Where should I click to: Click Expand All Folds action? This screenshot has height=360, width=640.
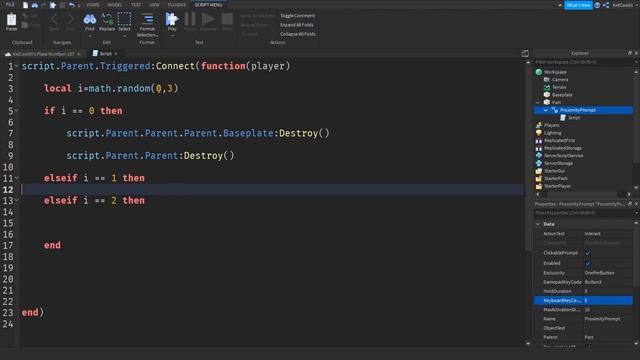coord(297,25)
